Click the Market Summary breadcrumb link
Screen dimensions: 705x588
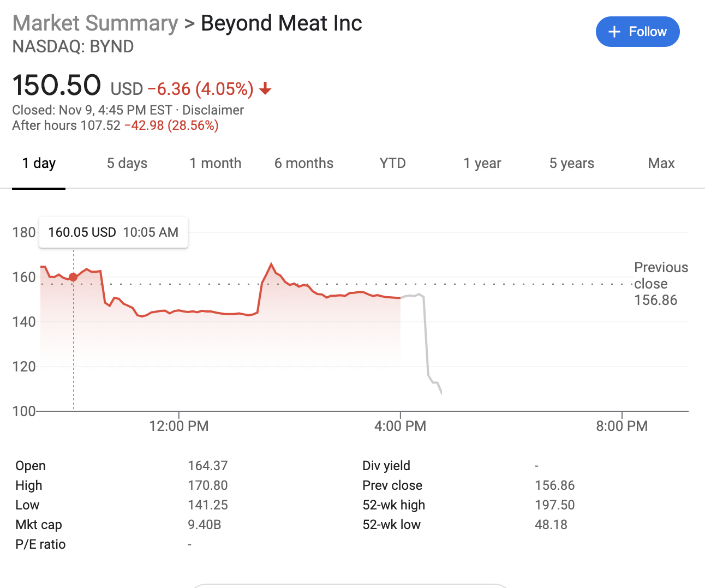(95, 23)
